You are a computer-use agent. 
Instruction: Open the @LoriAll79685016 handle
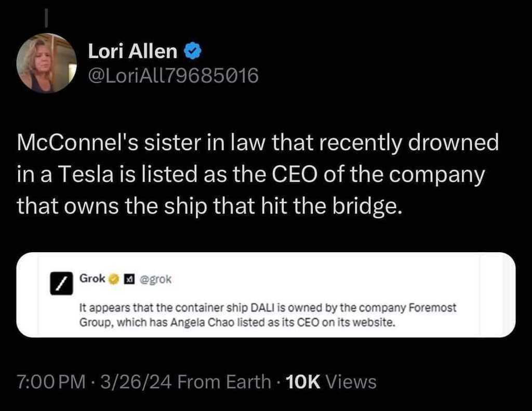(x=173, y=76)
